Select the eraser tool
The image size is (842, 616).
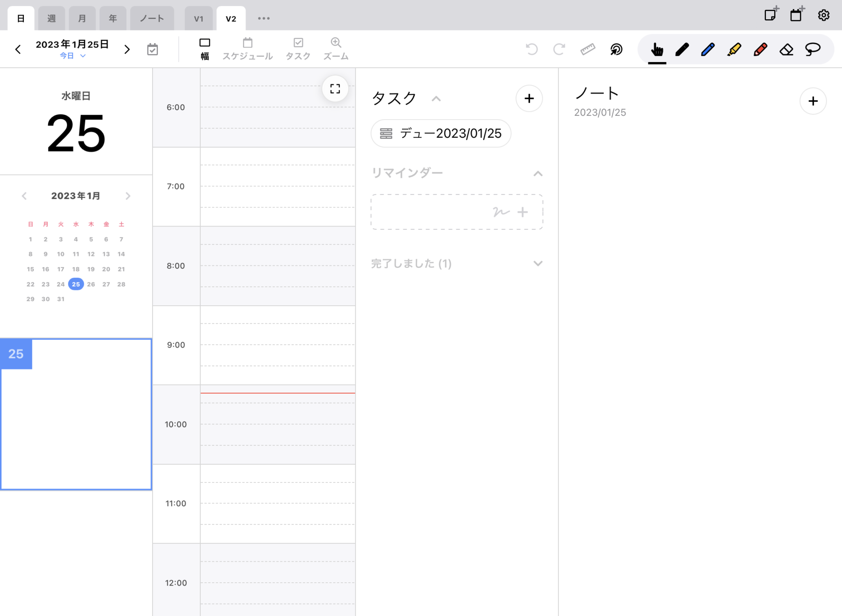[786, 49]
